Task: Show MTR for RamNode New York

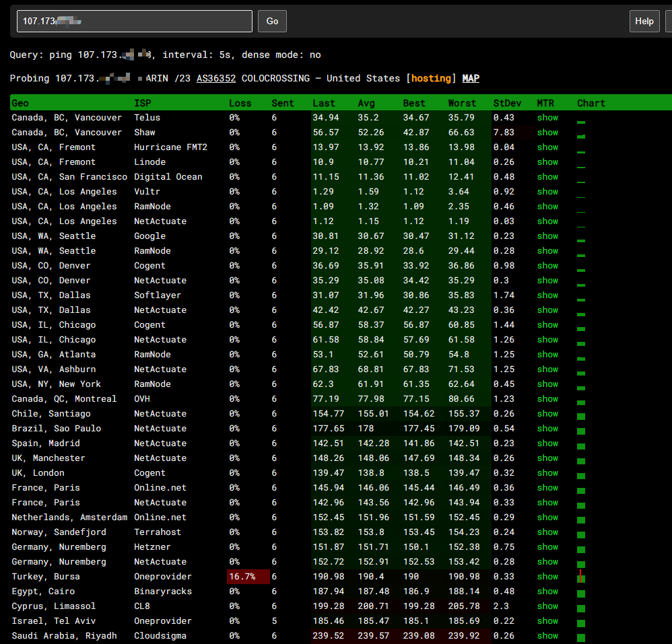Action: click(x=547, y=384)
